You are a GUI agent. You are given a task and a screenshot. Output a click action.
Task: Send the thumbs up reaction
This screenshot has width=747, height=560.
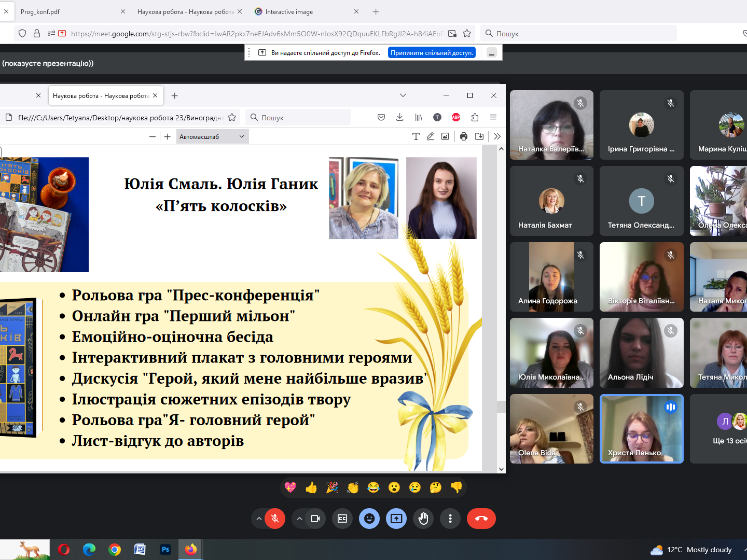(x=311, y=487)
